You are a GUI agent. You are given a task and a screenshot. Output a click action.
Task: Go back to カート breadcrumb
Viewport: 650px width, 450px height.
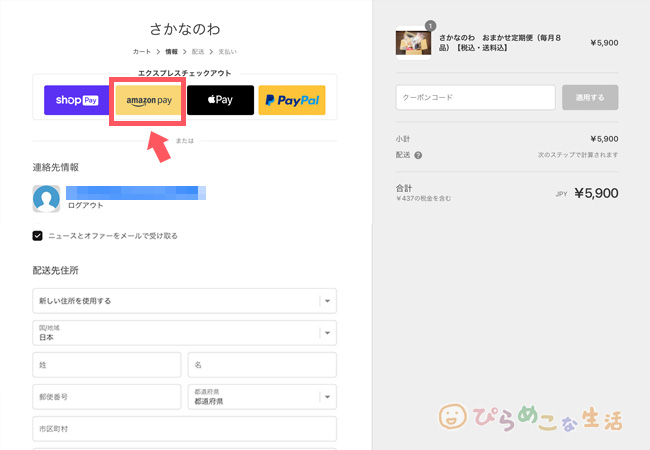(142, 52)
